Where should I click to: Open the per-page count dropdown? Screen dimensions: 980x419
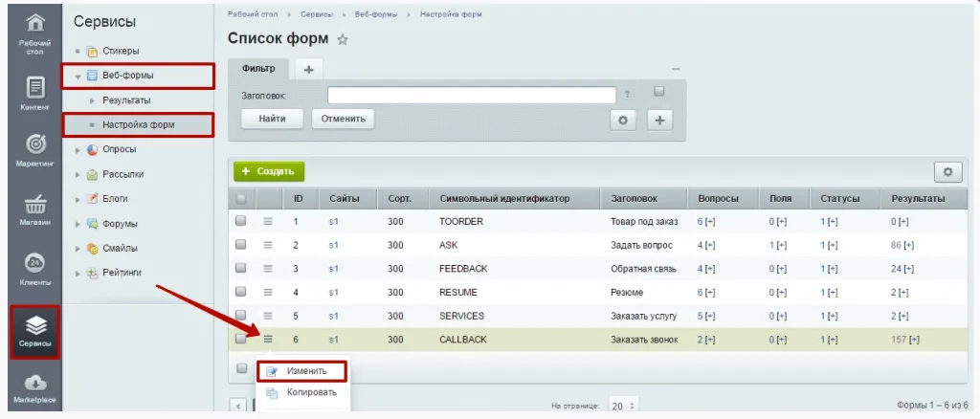pos(622,406)
